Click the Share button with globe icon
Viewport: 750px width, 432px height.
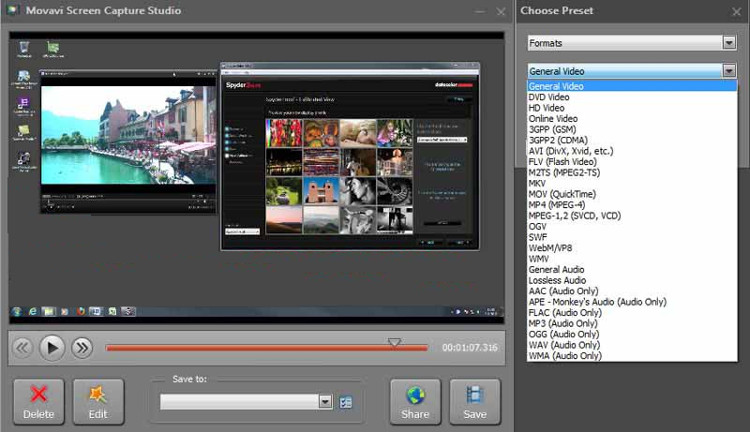pos(415,402)
